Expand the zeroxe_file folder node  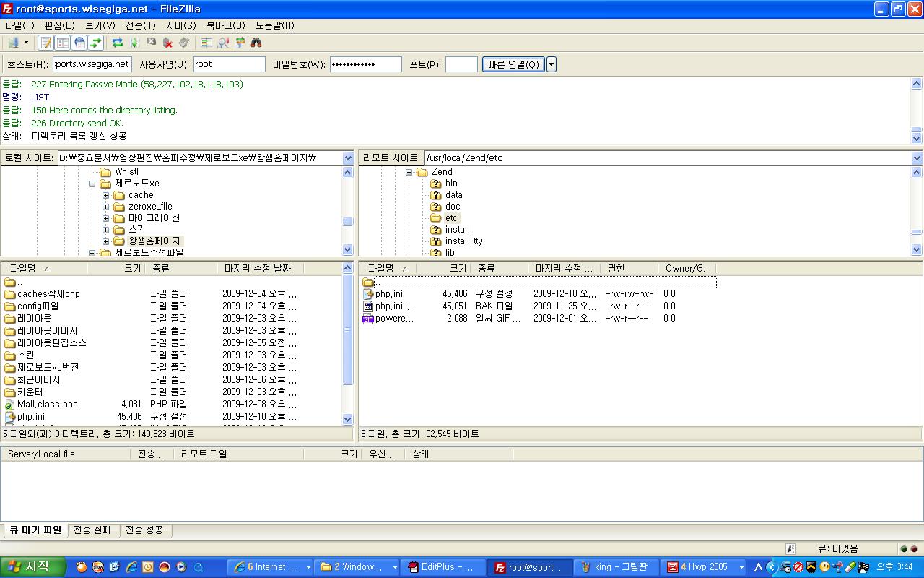[105, 207]
